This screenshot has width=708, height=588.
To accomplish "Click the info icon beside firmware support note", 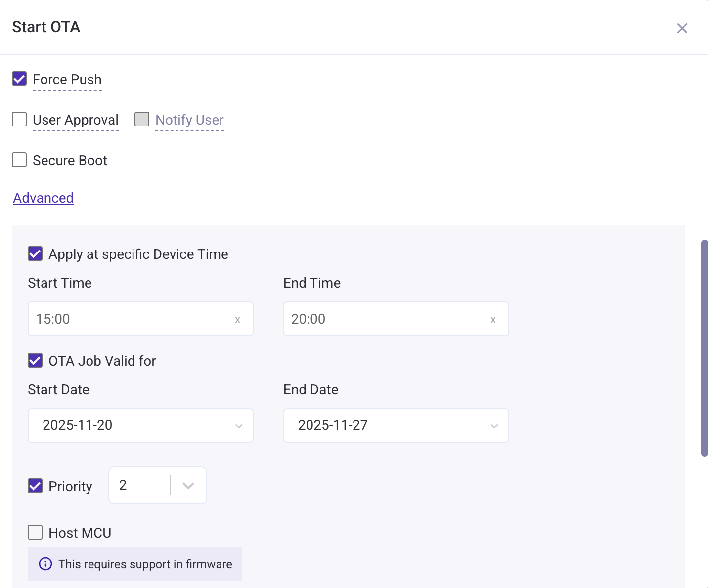I will pyautogui.click(x=45, y=564).
